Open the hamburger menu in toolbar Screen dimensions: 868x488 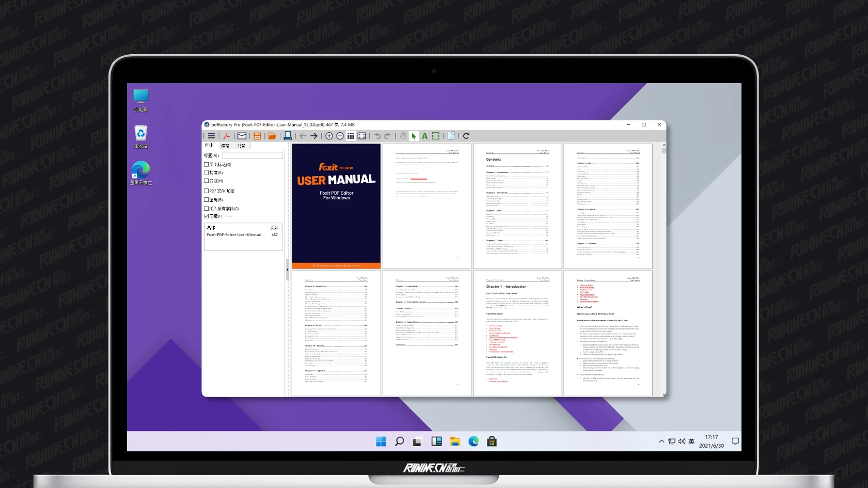(211, 136)
